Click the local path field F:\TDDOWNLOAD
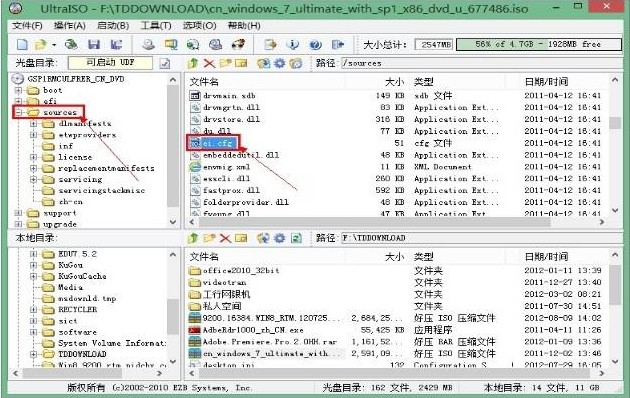The width and height of the screenshot is (630, 398). (480, 238)
